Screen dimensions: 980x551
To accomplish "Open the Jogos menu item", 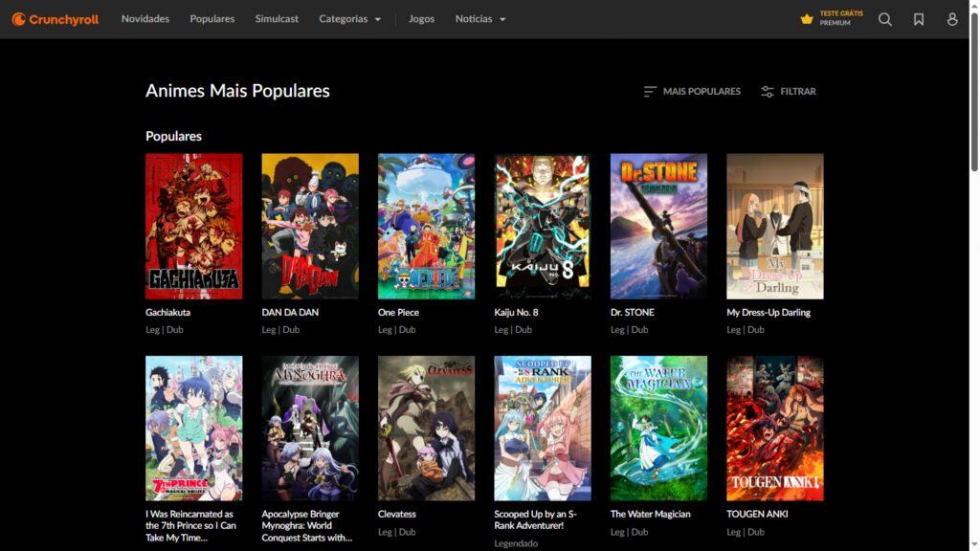I will tap(421, 19).
